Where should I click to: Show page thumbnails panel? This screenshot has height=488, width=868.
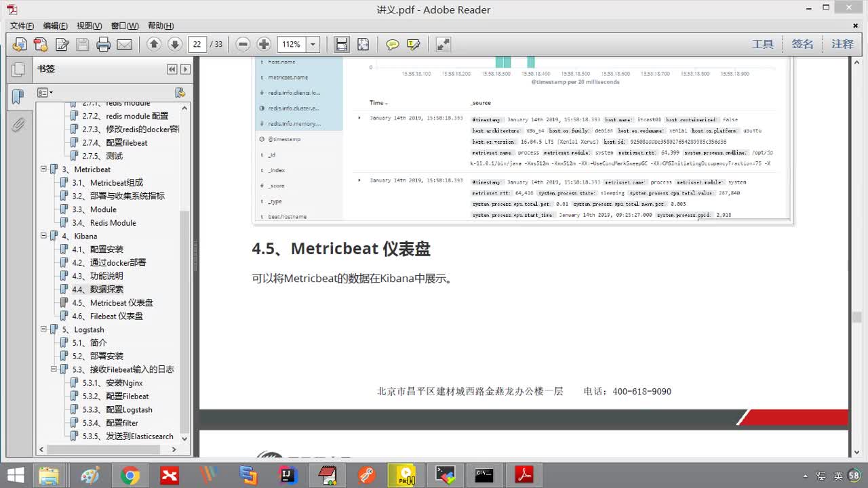(x=18, y=69)
